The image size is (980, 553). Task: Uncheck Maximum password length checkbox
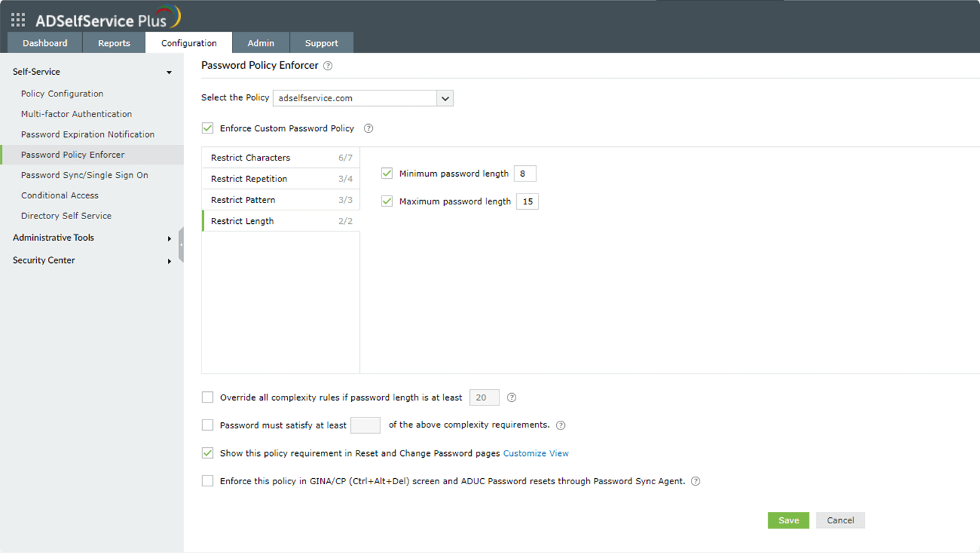[387, 201]
